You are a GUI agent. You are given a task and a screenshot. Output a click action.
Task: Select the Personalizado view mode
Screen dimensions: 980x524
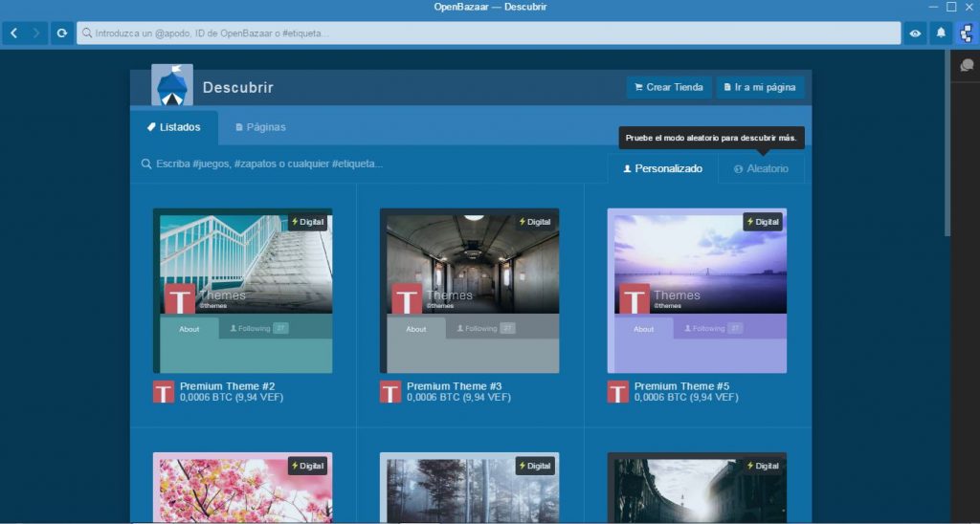(x=662, y=168)
